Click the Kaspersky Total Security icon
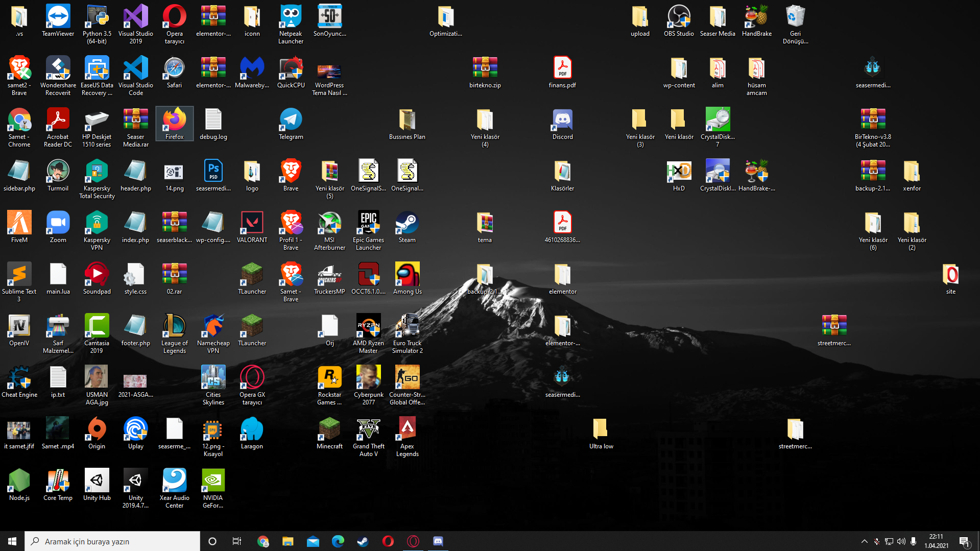This screenshot has width=980, height=551. (x=97, y=179)
